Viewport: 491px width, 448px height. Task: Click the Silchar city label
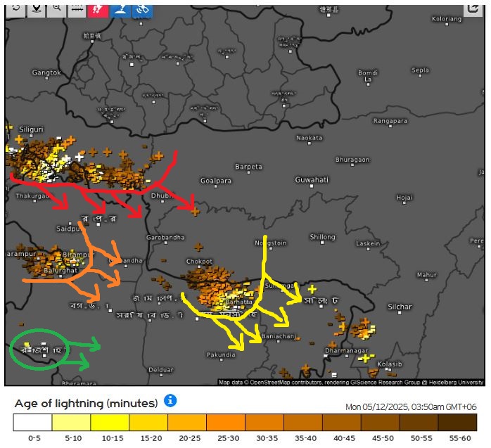tap(400, 307)
